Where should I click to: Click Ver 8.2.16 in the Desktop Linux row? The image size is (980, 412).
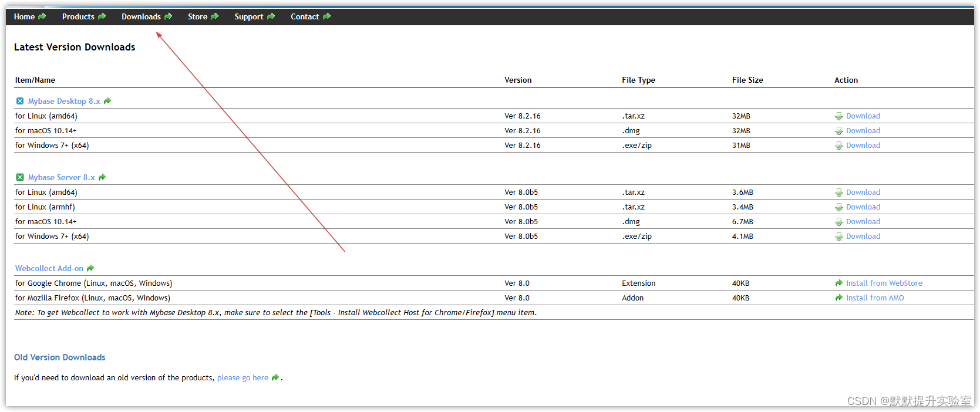point(523,116)
